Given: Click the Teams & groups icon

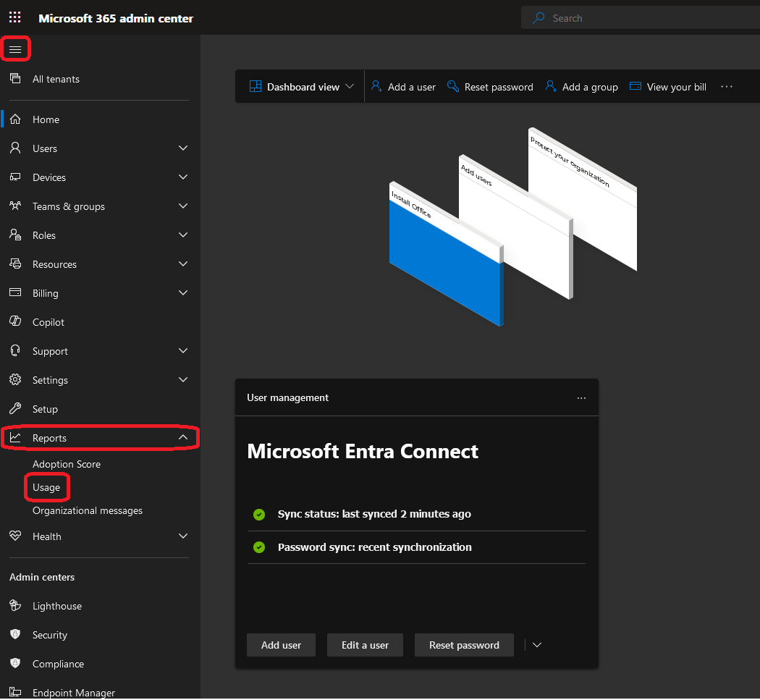Looking at the screenshot, I should click(x=15, y=206).
